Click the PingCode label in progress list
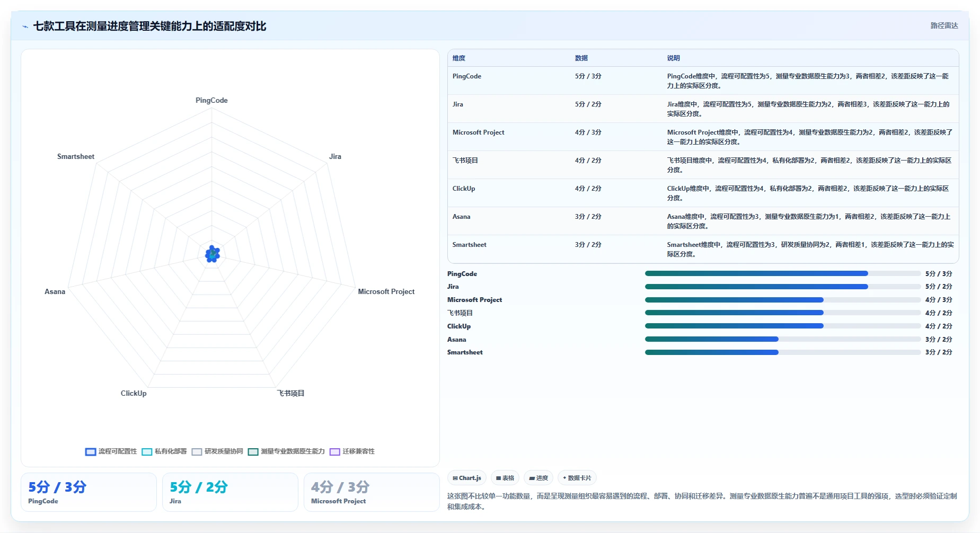980x533 pixels. pos(462,274)
